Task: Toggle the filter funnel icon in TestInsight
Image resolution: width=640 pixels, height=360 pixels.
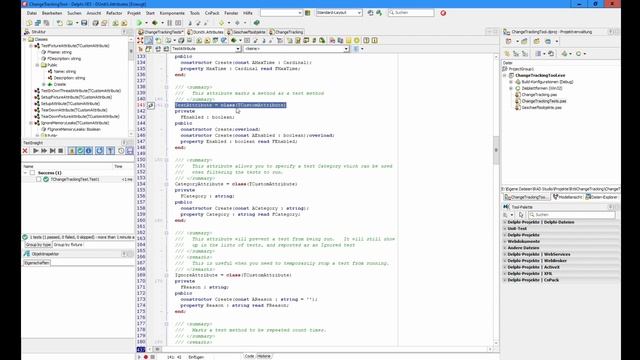Action: tap(110, 151)
